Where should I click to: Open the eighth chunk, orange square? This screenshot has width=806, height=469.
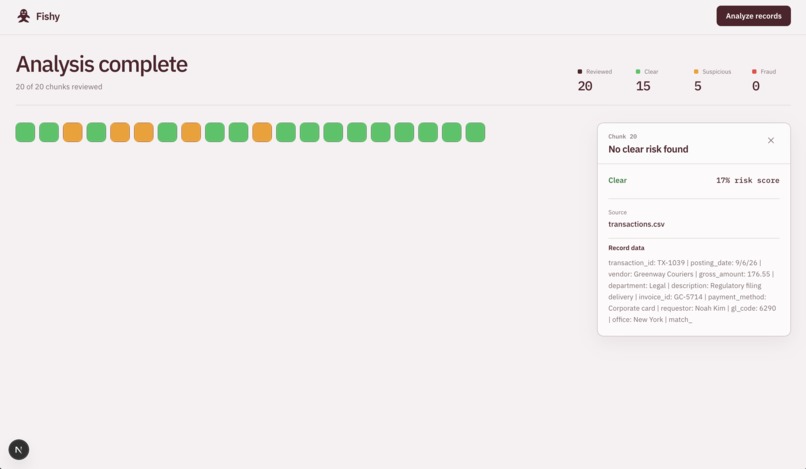pyautogui.click(x=191, y=132)
